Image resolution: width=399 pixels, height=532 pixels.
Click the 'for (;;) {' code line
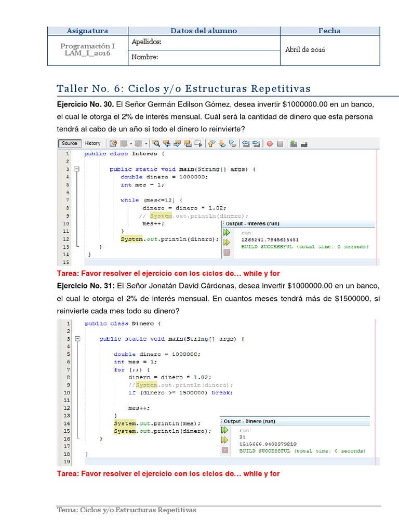[131, 370]
